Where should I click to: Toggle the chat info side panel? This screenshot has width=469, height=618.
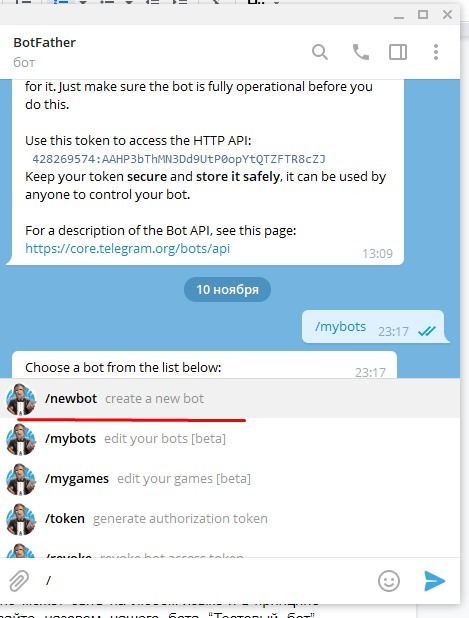click(x=398, y=52)
